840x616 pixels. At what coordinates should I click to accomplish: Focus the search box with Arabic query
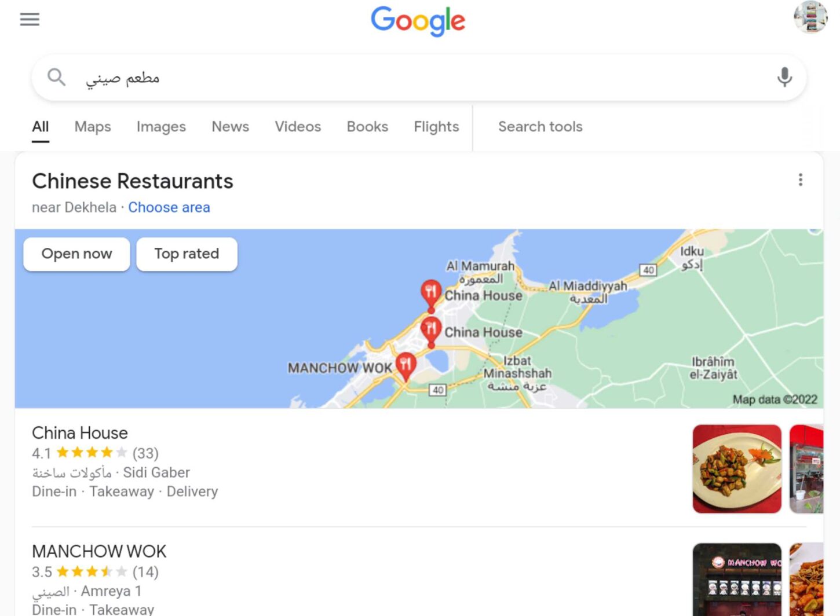419,78
